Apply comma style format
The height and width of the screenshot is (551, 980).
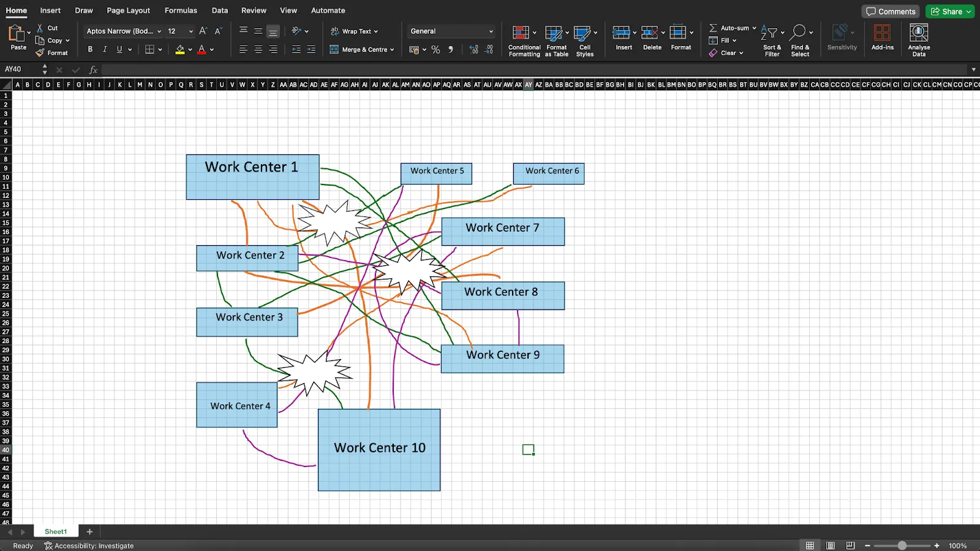pyautogui.click(x=451, y=50)
